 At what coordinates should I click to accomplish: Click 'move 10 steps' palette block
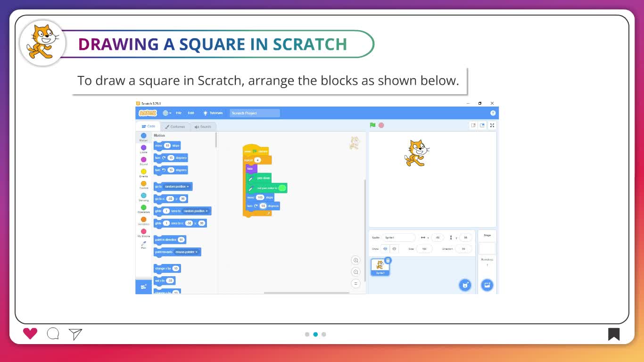point(167,146)
